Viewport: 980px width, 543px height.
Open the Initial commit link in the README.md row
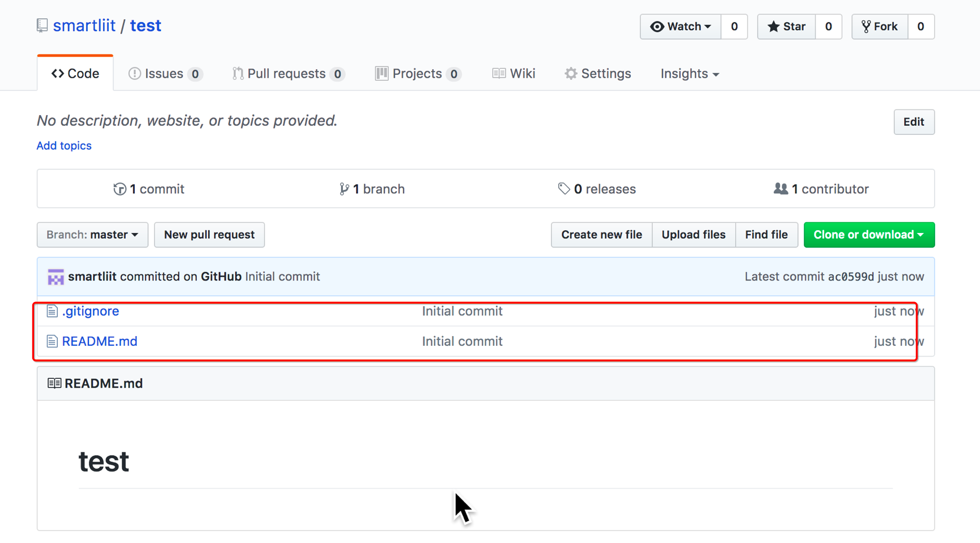click(x=462, y=341)
